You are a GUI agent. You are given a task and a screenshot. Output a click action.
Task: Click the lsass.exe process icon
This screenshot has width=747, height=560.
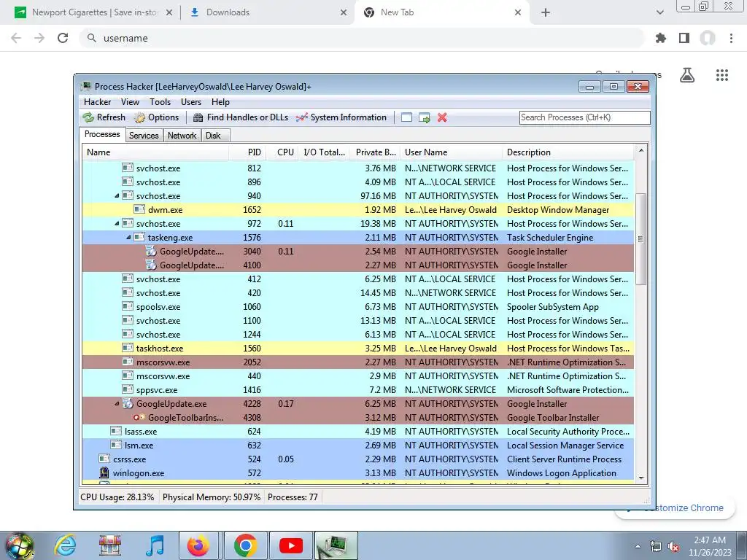[116, 431]
